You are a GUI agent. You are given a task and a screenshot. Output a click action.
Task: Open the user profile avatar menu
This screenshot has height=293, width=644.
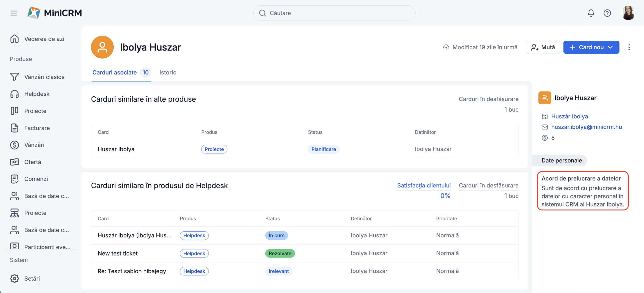click(628, 13)
